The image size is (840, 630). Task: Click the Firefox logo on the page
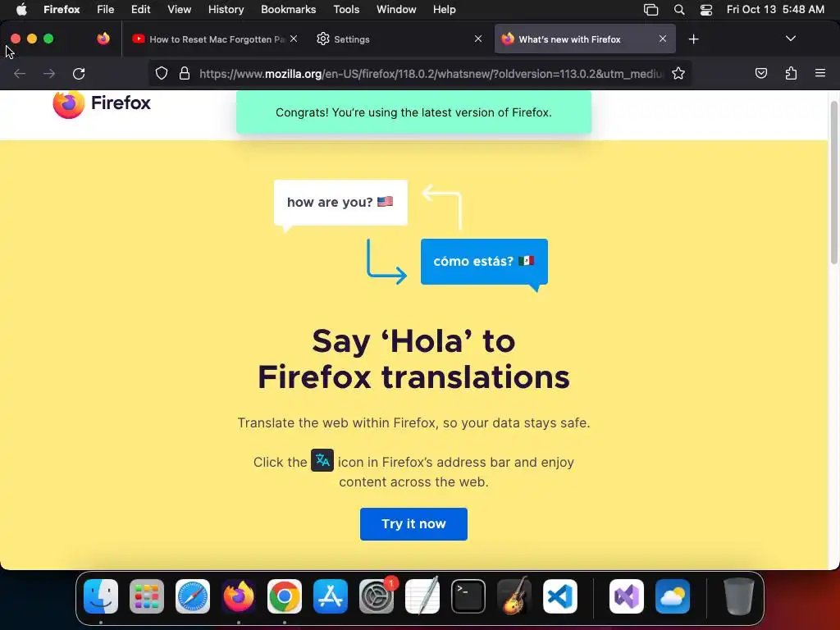tap(102, 103)
